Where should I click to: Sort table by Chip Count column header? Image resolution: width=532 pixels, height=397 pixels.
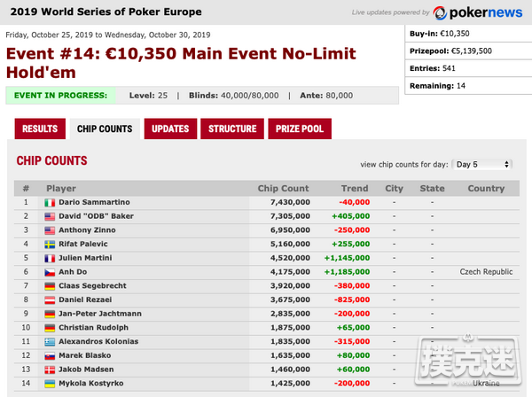click(x=283, y=188)
